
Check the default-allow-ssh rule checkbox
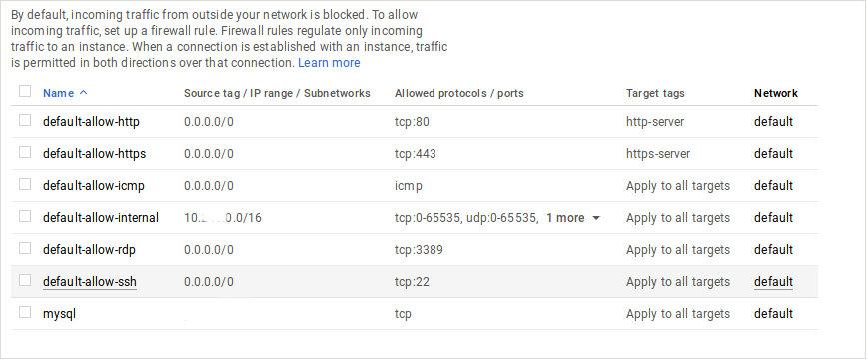(x=25, y=281)
